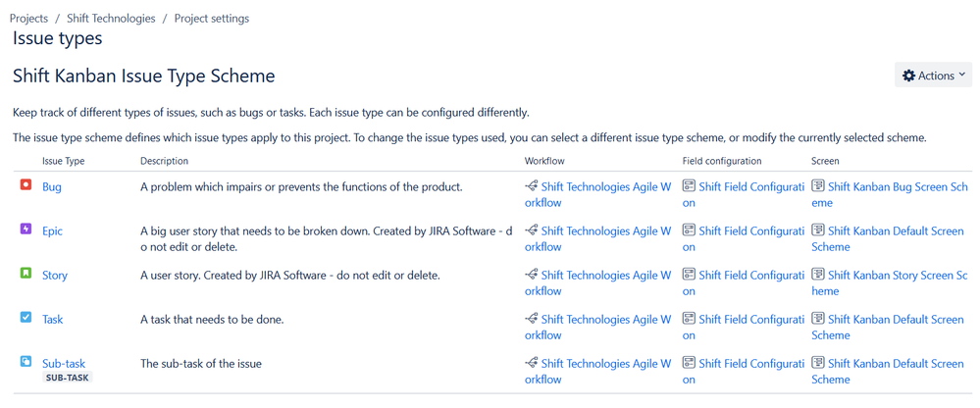Click the blue Task checkmark icon
The image size is (980, 408).
pos(26,318)
